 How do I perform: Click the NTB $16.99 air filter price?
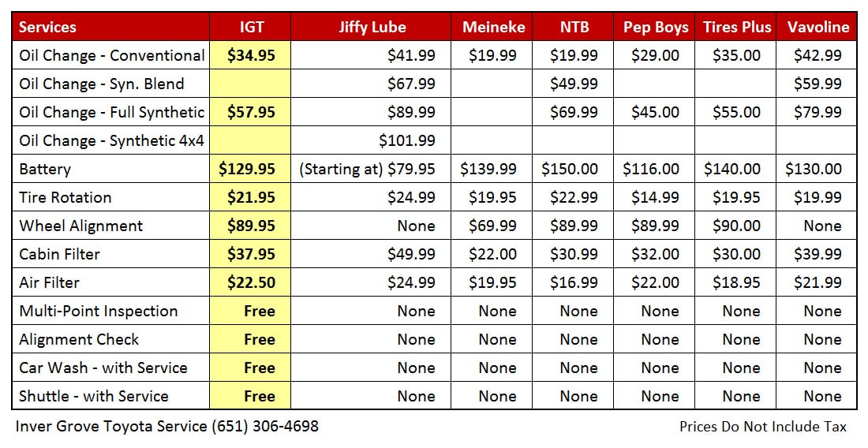pyautogui.click(x=574, y=282)
